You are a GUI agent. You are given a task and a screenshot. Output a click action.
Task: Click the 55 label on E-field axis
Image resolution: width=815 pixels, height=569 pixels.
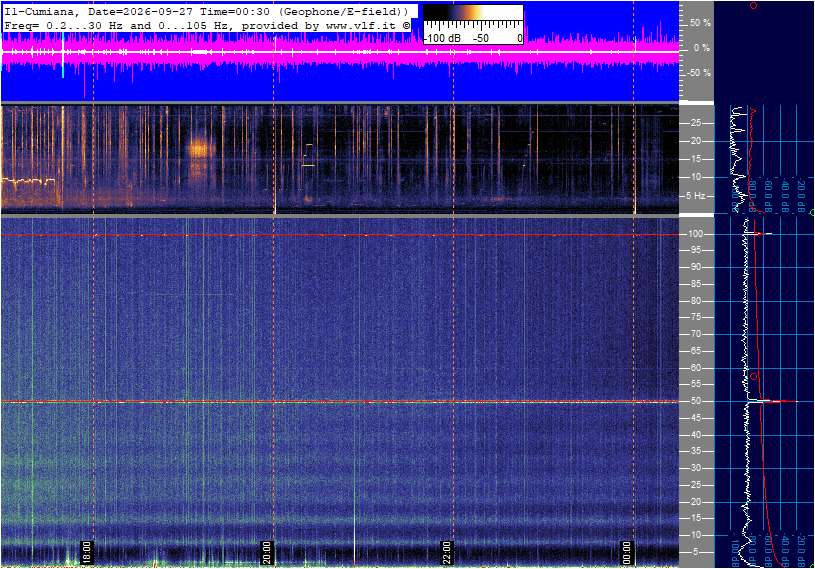click(x=695, y=384)
